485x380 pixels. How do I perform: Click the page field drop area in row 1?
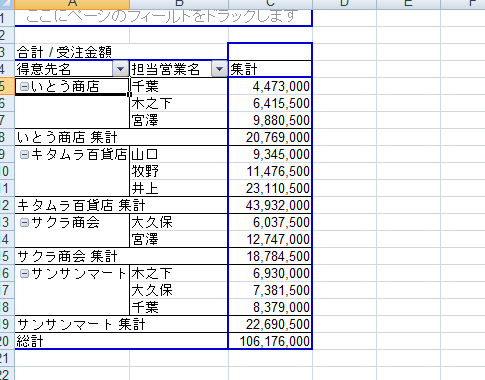pos(163,17)
